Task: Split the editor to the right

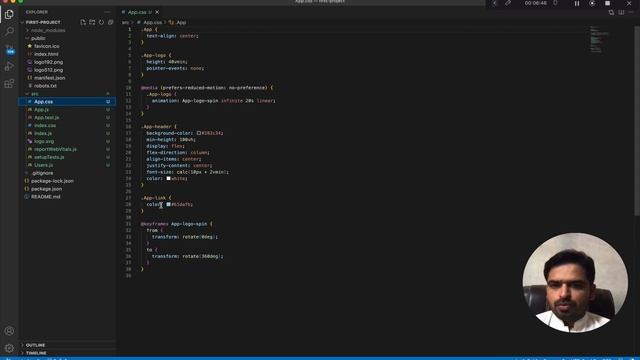Action: (621, 13)
